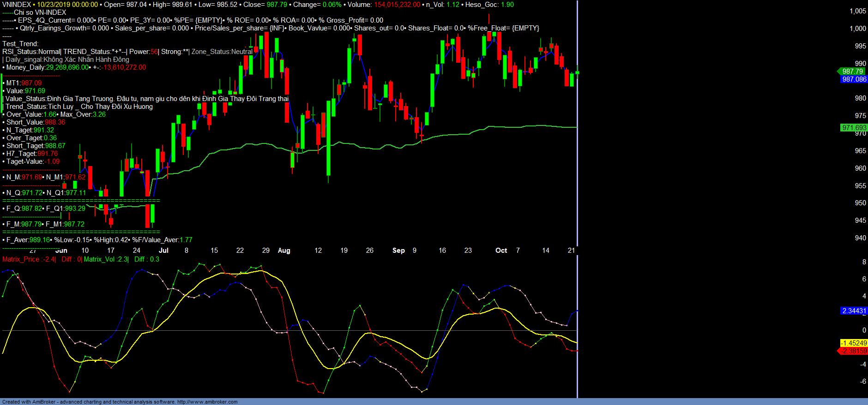This screenshot has height=405, width=868.
Task: Click the Money_Daily value in green text
Action: coord(67,67)
